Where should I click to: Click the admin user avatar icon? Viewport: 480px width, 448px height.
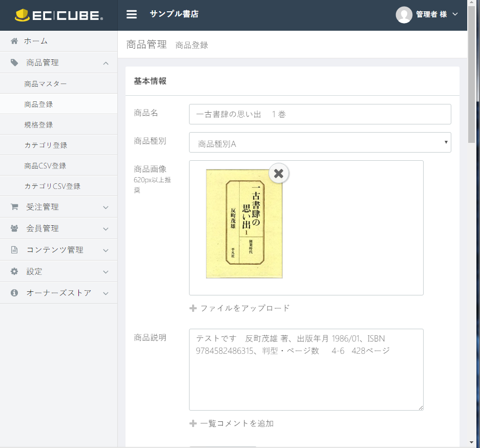click(404, 14)
